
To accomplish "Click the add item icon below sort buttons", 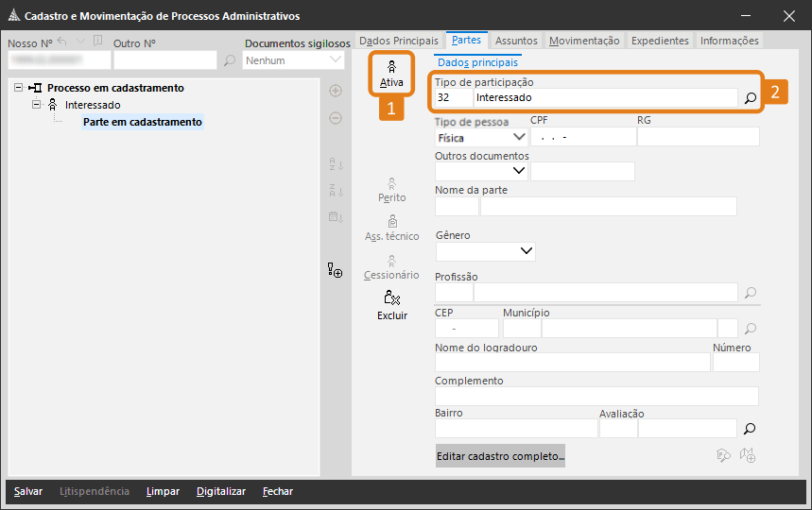I will point(335,271).
